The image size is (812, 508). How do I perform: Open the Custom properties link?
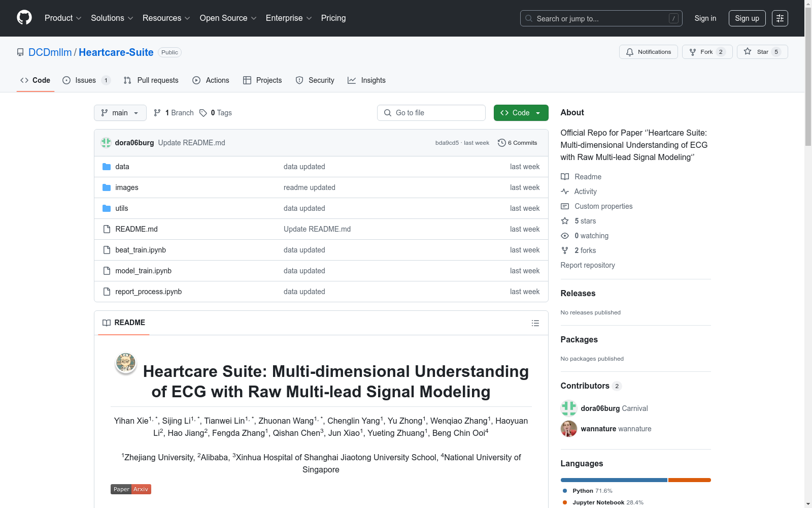tap(603, 206)
